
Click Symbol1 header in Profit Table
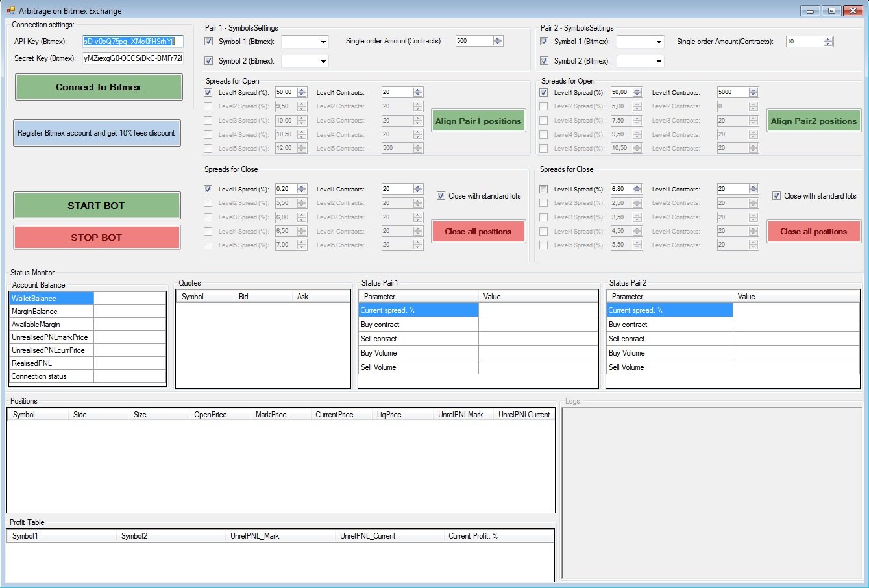[x=62, y=536]
